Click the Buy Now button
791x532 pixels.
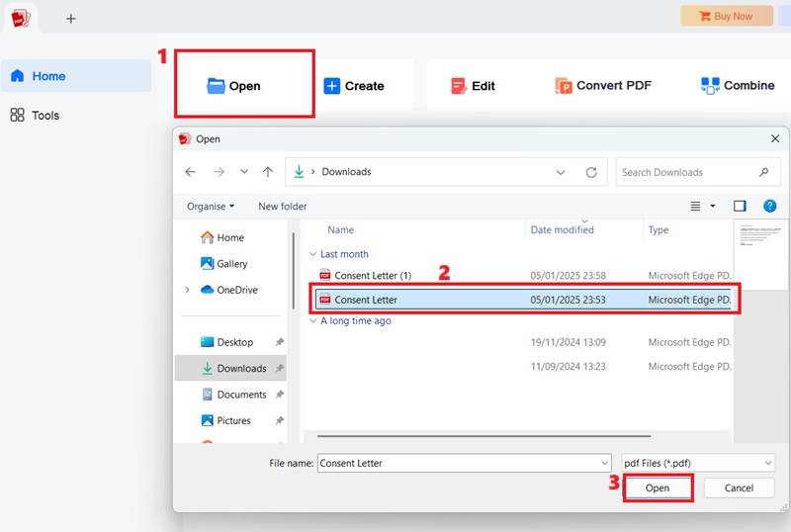click(x=726, y=16)
